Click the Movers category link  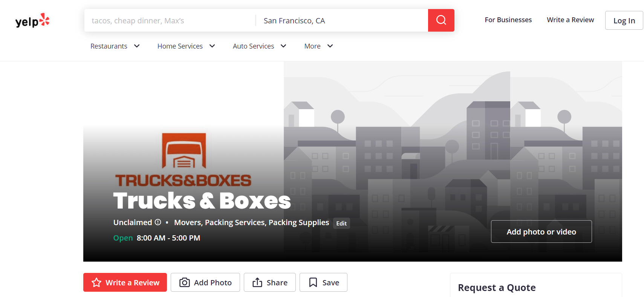pyautogui.click(x=188, y=222)
